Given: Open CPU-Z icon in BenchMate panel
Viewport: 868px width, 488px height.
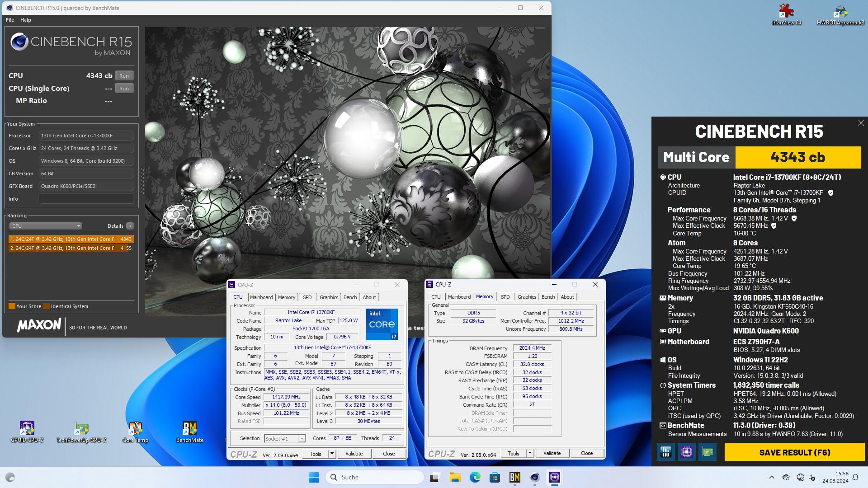Looking at the screenshot, I should 686,452.
